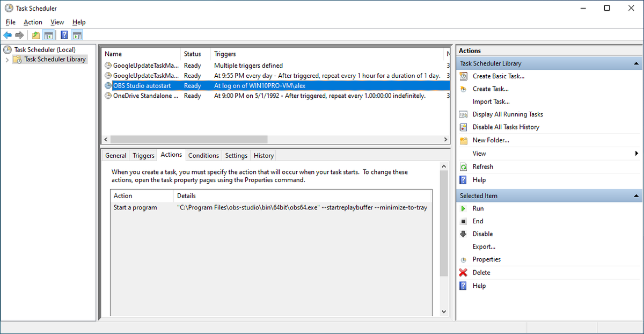This screenshot has width=644, height=334.
Task: Click the green Run arrow icon
Action: click(x=464, y=208)
